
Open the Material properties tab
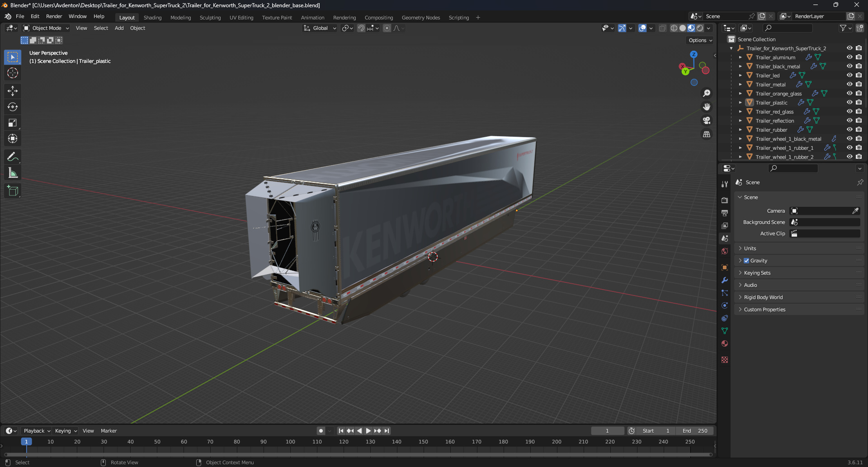[725, 343]
